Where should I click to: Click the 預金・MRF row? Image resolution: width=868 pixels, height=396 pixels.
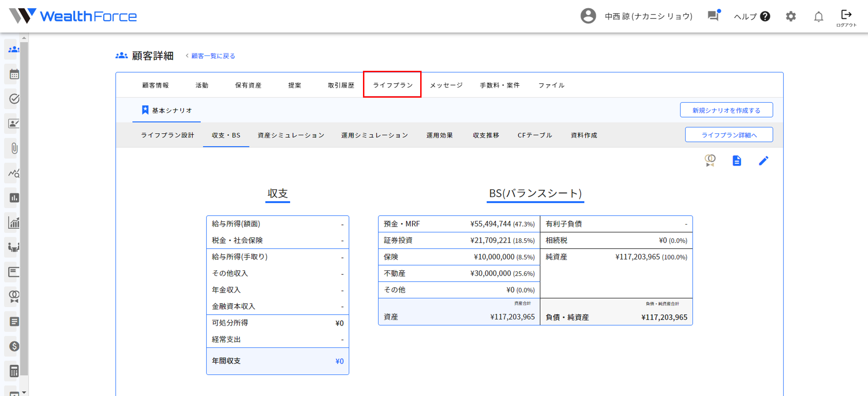coord(459,224)
